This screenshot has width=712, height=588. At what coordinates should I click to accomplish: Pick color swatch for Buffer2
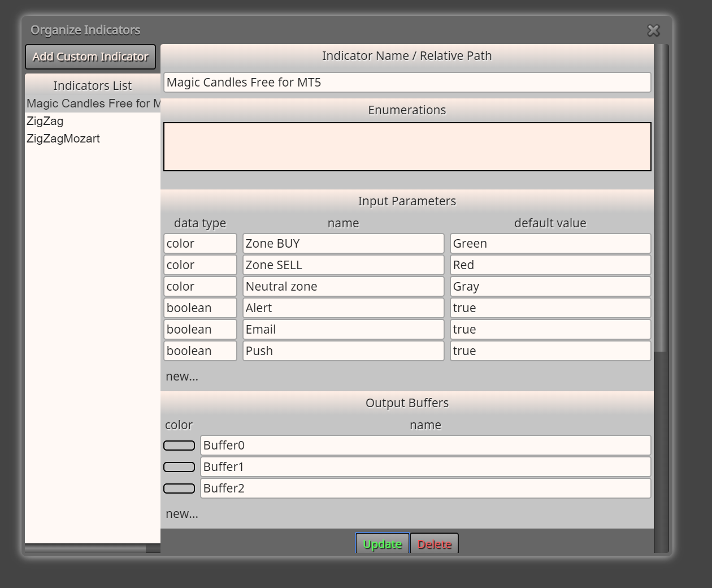point(179,488)
